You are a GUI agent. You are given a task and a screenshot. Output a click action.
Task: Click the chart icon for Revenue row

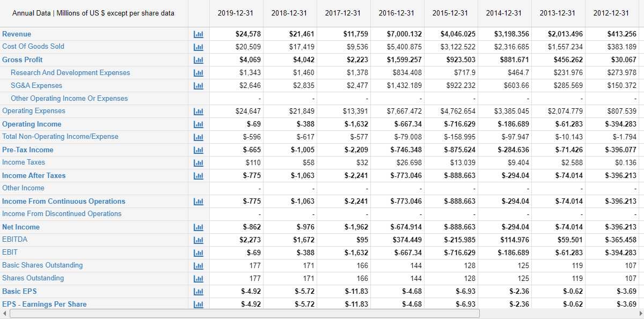tap(198, 34)
